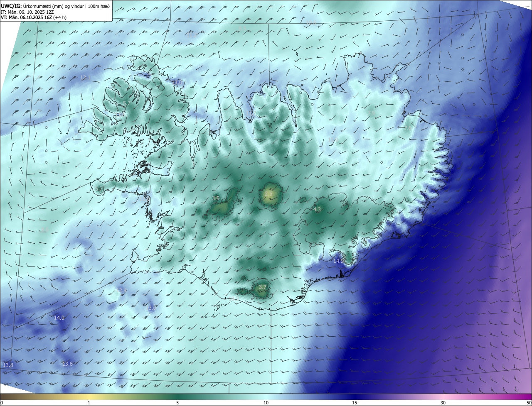Click the '2.5' value label on the map
The height and width of the screenshot is (406, 532).
pos(268,194)
